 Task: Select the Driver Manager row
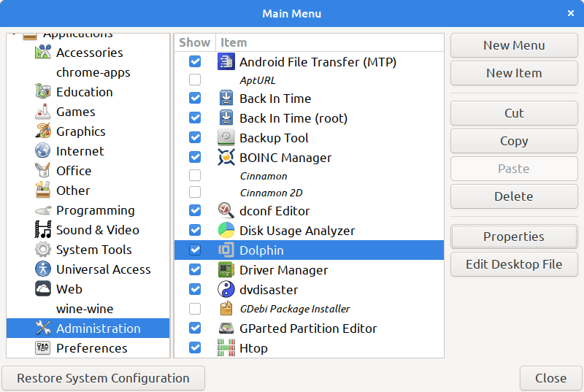[x=309, y=270]
